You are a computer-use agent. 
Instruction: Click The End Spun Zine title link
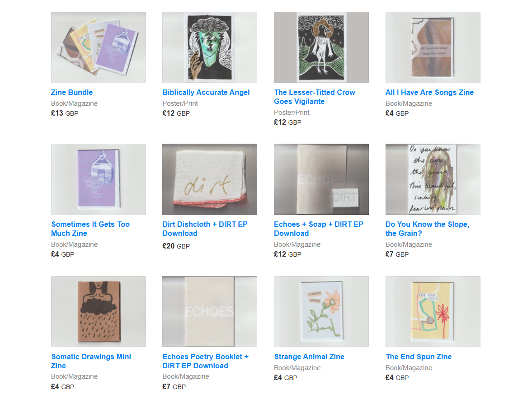pos(419,357)
